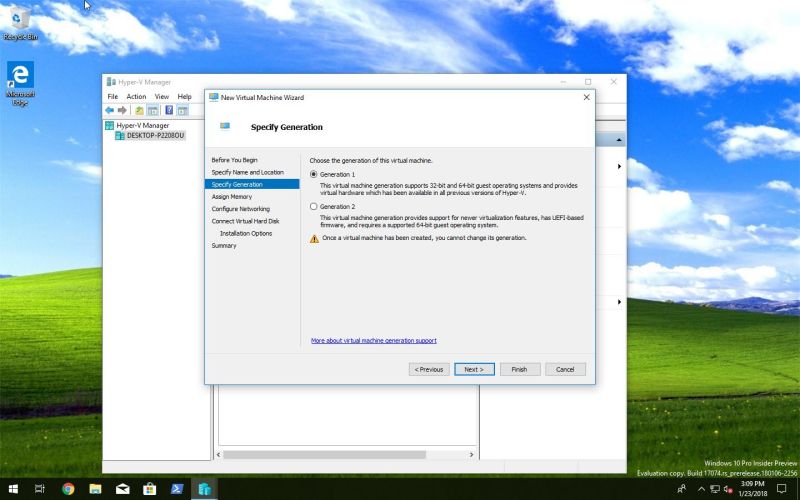
Task: Select the Hyper-V Manager root tree node
Action: (x=137, y=125)
